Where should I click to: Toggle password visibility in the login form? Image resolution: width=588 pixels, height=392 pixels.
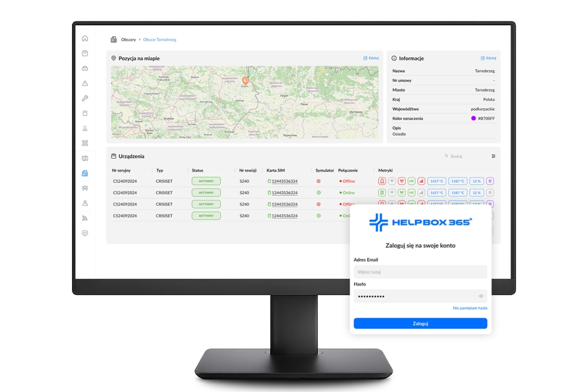pos(481,296)
